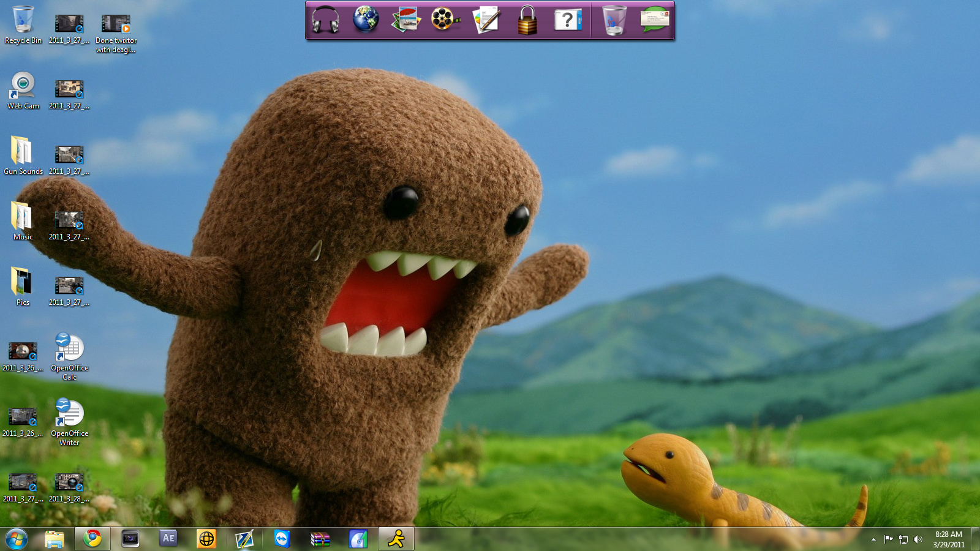Launch the blue disc app in taskbar

coord(358,539)
